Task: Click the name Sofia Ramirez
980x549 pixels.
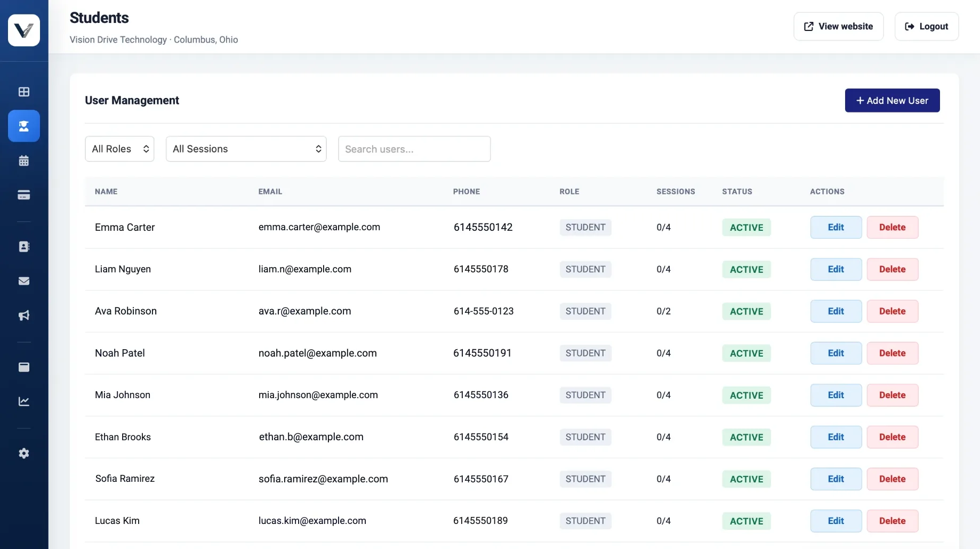Action: click(125, 479)
